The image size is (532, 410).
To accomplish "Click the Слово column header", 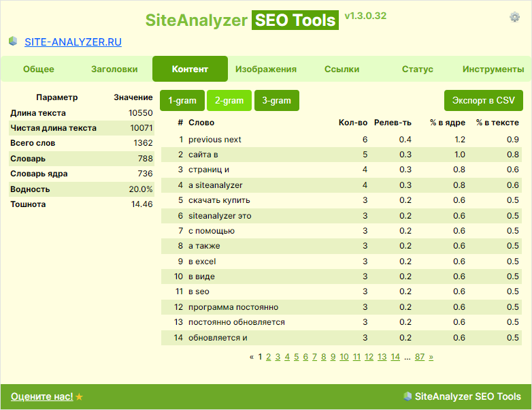I will [201, 123].
